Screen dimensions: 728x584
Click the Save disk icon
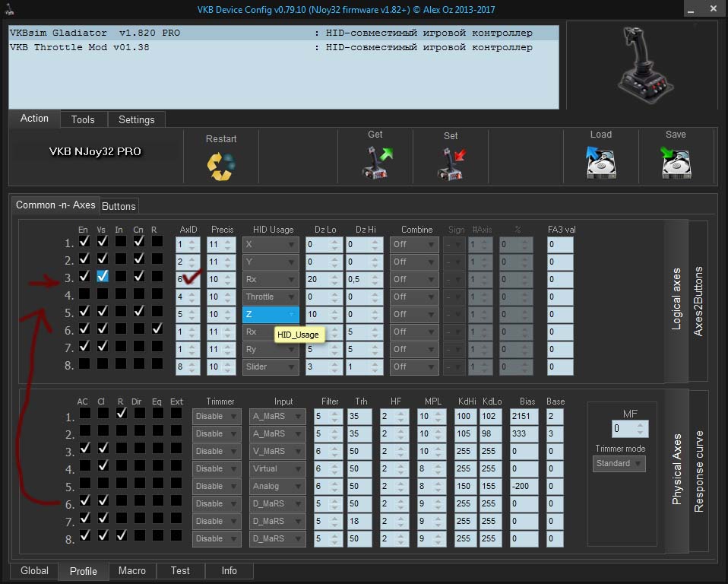click(x=676, y=163)
